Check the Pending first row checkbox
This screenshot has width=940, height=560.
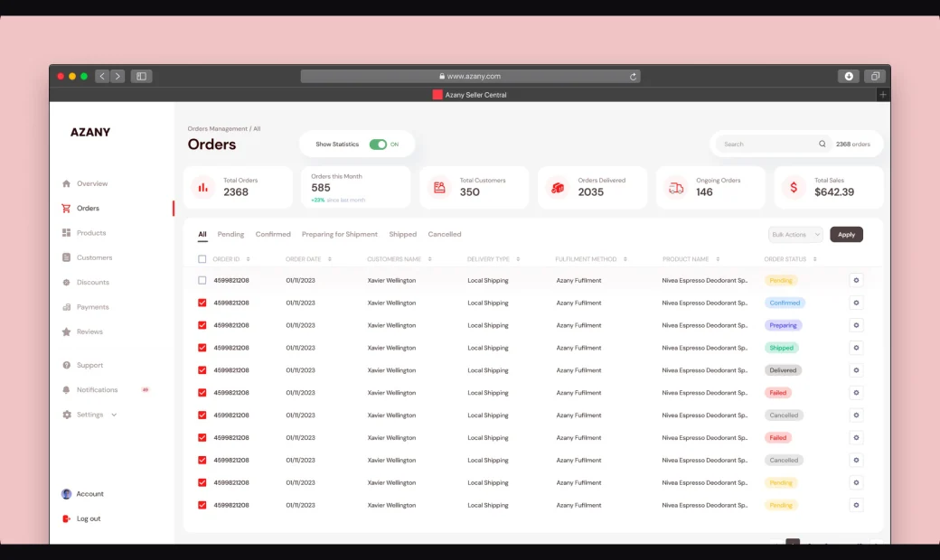click(x=202, y=280)
